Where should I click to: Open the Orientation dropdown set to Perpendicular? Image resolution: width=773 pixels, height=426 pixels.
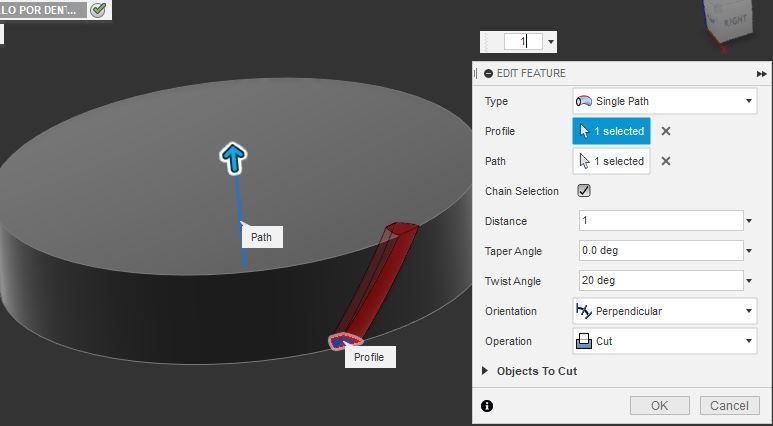tap(665, 311)
